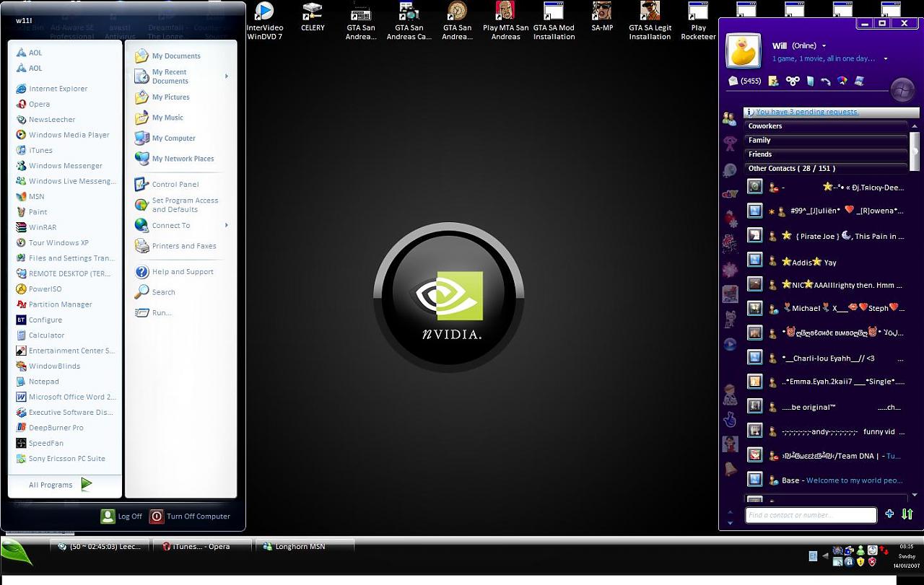Image resolution: width=924 pixels, height=585 pixels.
Task: Expand the personal message dropdown arrow
Action: [886, 59]
